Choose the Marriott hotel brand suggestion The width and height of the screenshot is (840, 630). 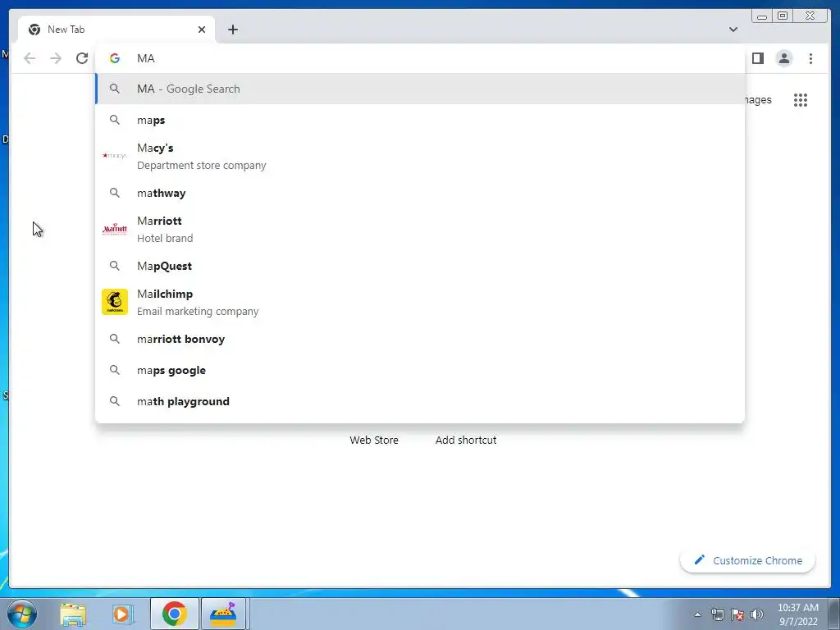click(x=420, y=230)
